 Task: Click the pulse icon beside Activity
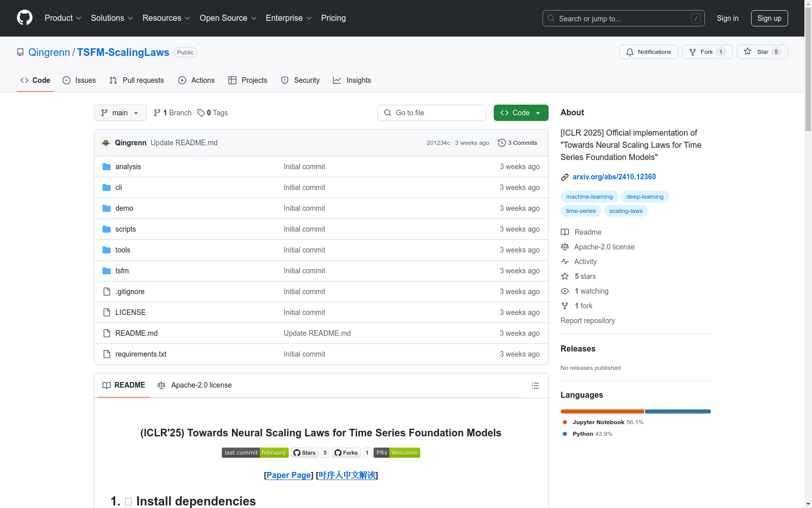point(565,262)
